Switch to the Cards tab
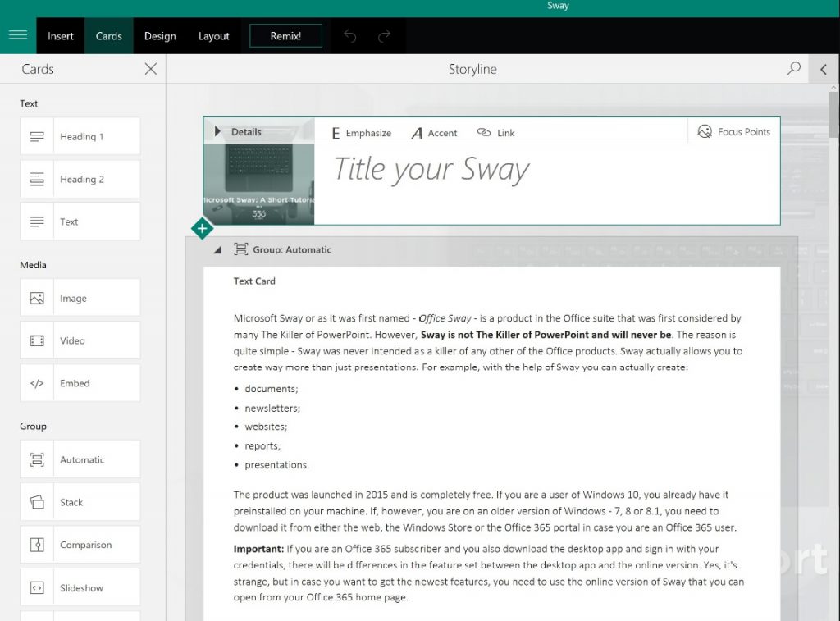The width and height of the screenshot is (840, 621). [x=109, y=36]
